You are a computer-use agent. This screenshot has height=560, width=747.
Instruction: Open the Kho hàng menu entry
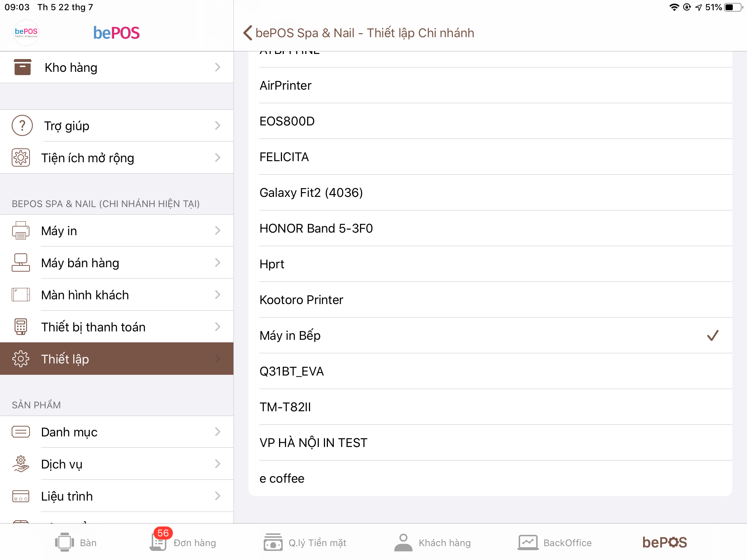coord(117,67)
